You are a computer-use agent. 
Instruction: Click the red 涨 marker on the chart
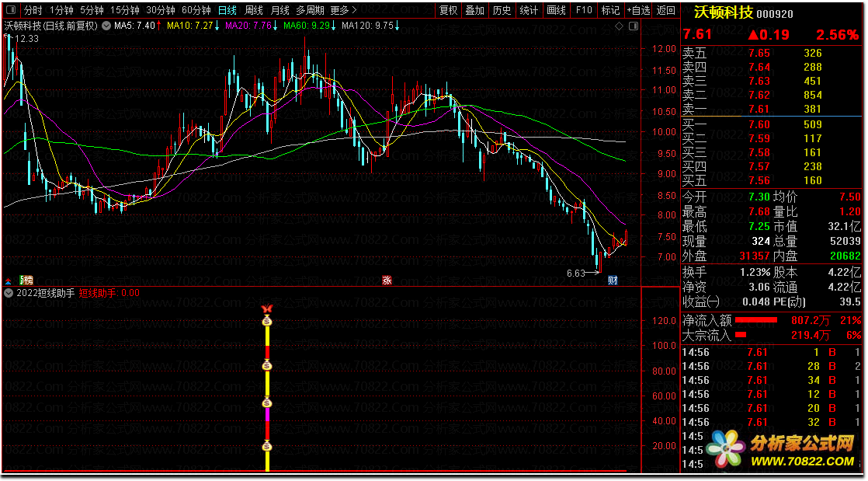click(x=387, y=281)
